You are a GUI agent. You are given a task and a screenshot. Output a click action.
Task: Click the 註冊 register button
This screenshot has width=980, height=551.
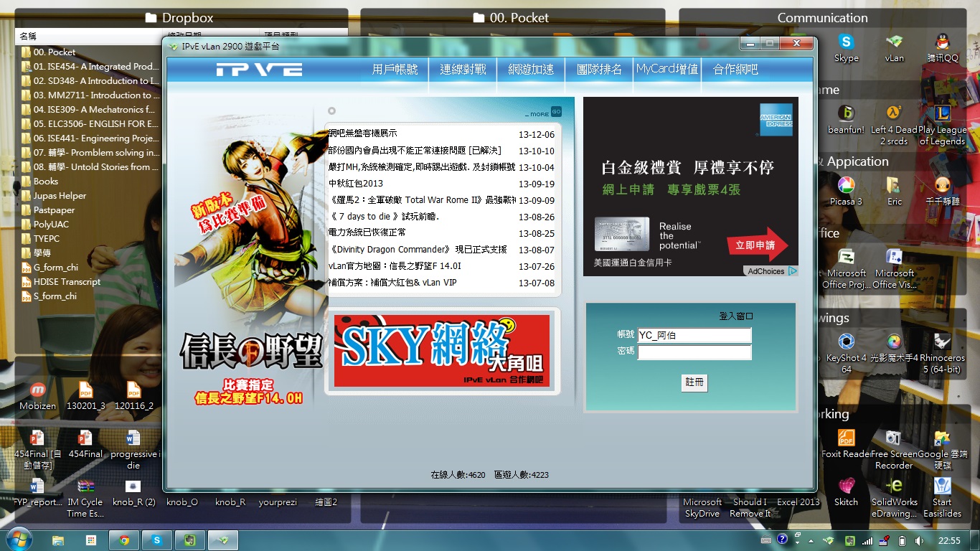pyautogui.click(x=694, y=382)
